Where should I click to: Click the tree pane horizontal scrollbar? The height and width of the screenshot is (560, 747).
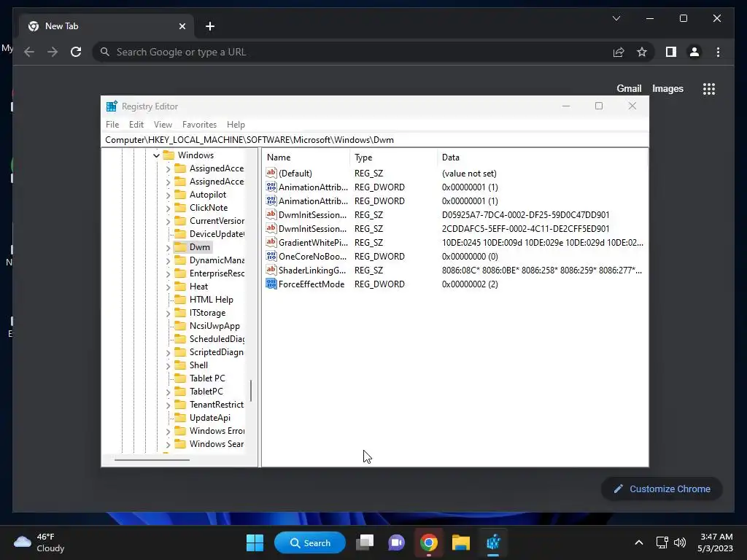[x=152, y=459]
